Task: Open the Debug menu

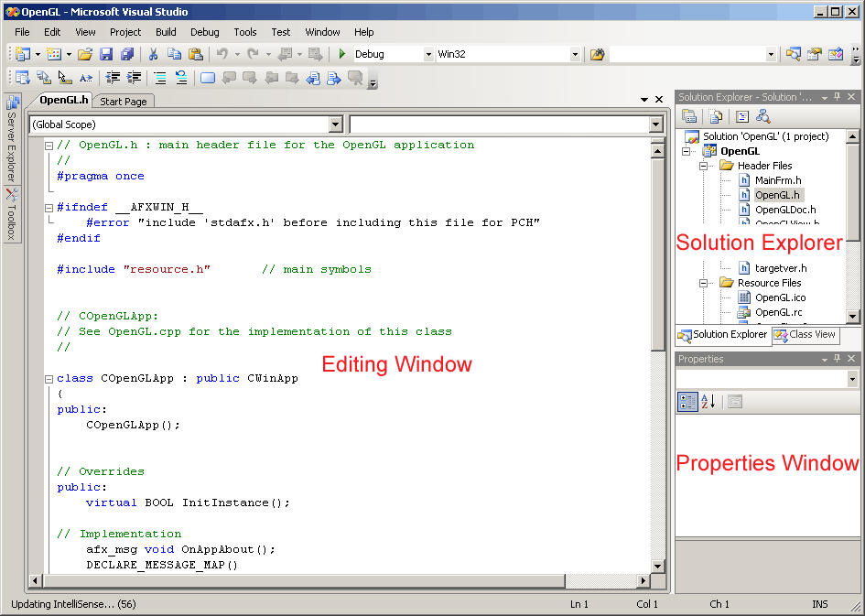Action: pos(205,32)
